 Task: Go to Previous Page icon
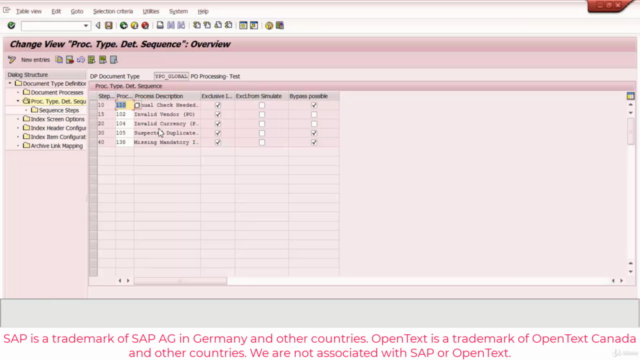pyautogui.click(x=207, y=25)
